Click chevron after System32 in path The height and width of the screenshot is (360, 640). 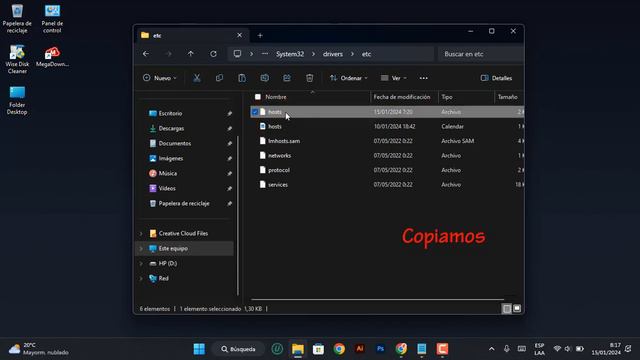coord(313,54)
